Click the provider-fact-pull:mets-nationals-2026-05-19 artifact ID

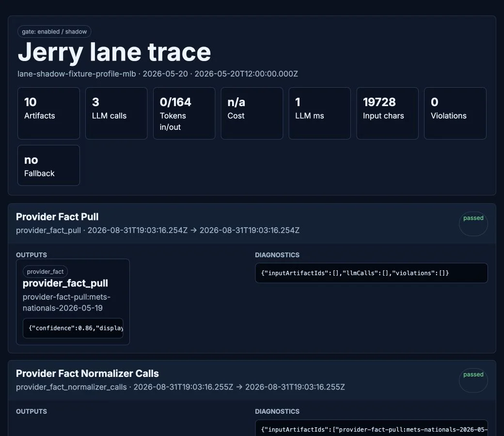tap(66, 302)
